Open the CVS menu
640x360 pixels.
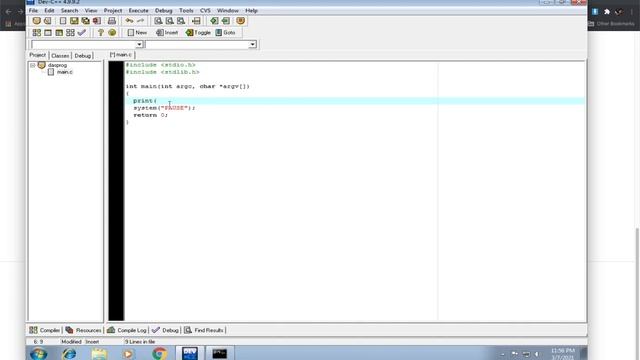[205, 11]
